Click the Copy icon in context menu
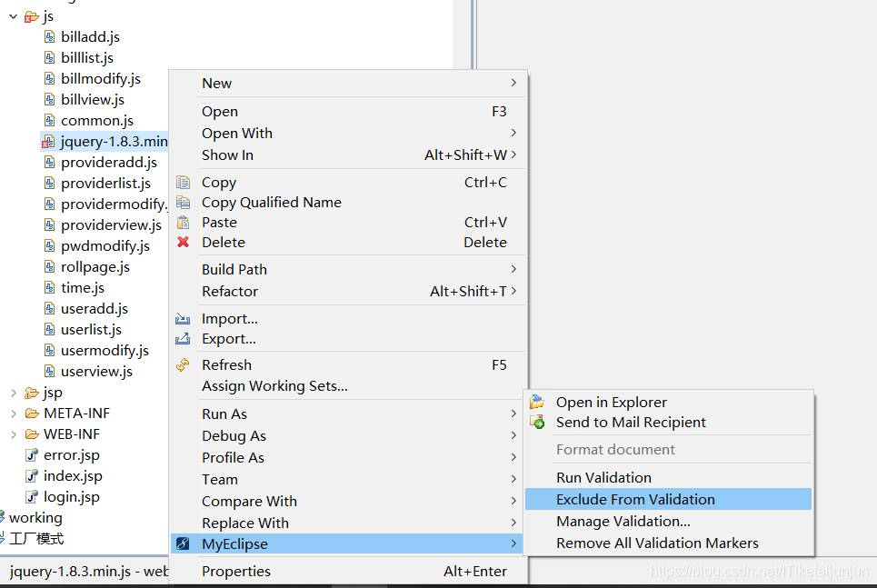 coord(183,183)
